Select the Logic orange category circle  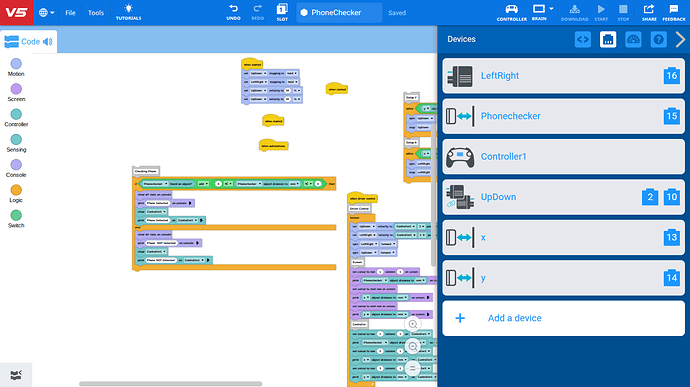click(x=16, y=190)
